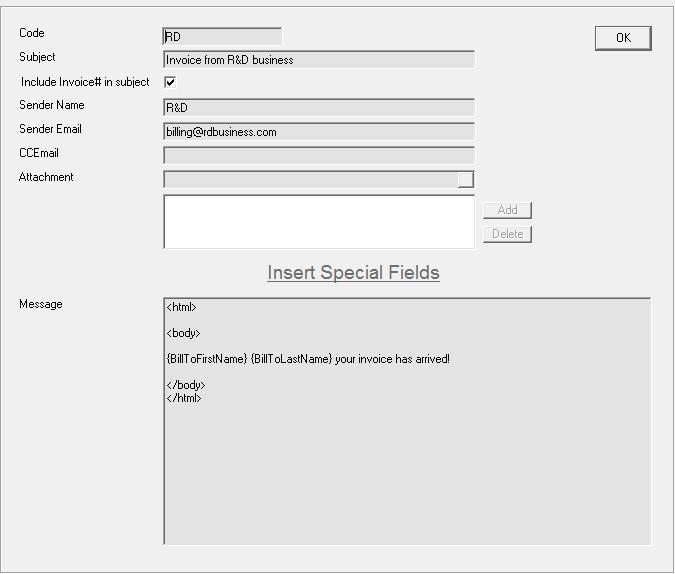
Task: Open the Attachment browse button
Action: point(466,180)
